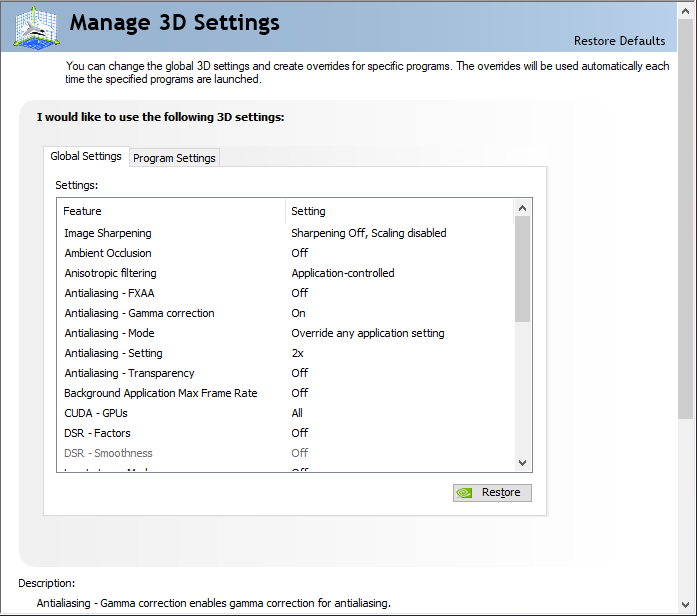Open the Antialiasing - FXAA 'Off' value
The image size is (697, 616).
pyautogui.click(x=300, y=293)
